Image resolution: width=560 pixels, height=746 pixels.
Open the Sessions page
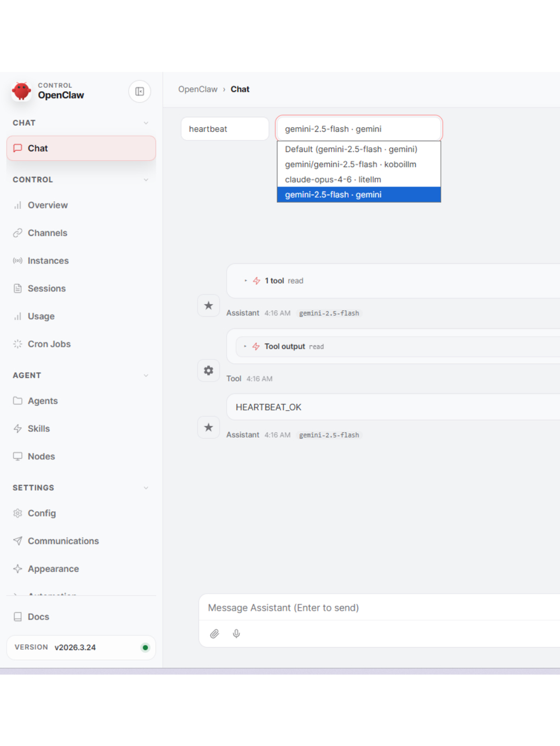tap(81, 288)
